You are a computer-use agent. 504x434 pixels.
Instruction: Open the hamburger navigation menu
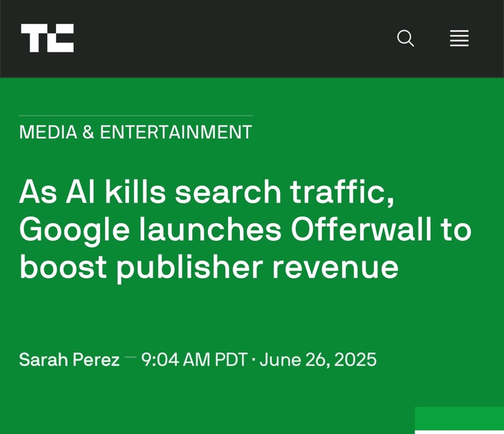459,38
